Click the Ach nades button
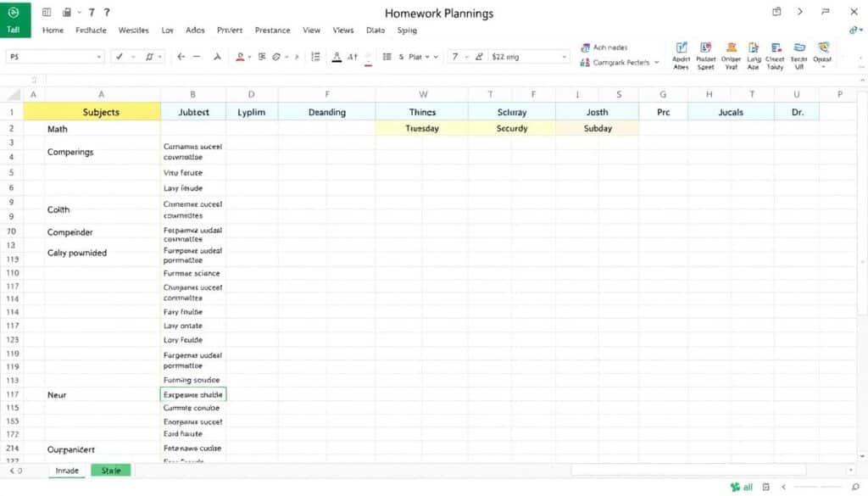The height and width of the screenshot is (496, 868). 604,47
